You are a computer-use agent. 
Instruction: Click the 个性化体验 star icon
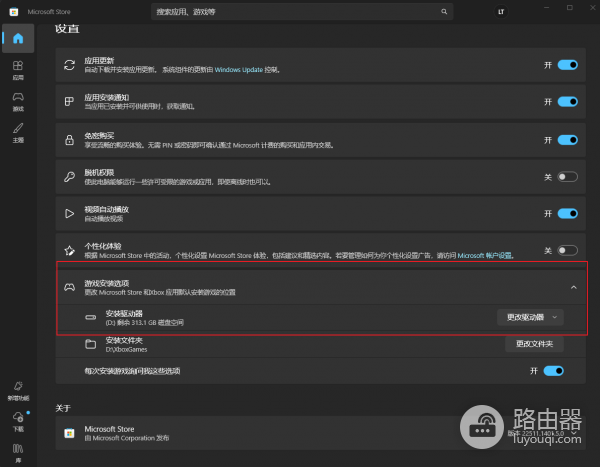[69, 250]
